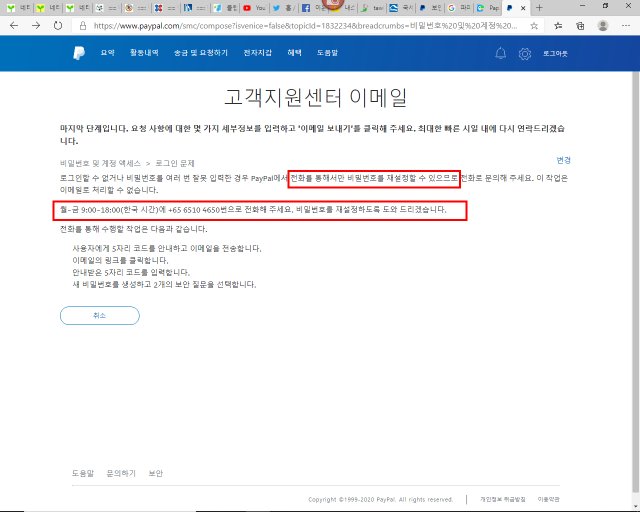640x512 pixels.
Task: Switch to the Twitter tab
Action: [x=283, y=8]
